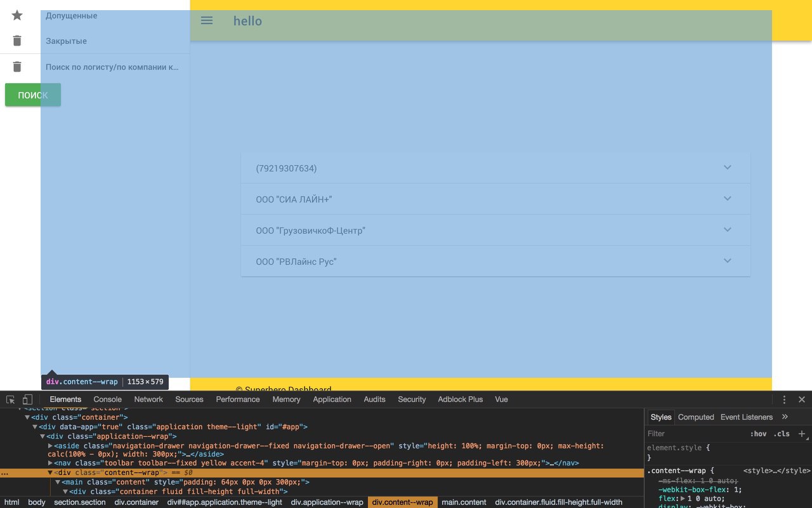Switch to the Console tab
The image size is (812, 508).
(108, 399)
